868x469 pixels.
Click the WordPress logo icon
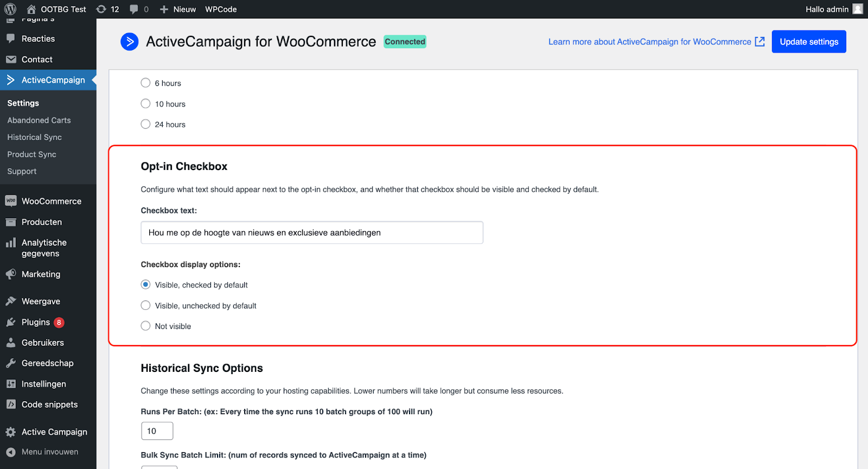[10, 9]
